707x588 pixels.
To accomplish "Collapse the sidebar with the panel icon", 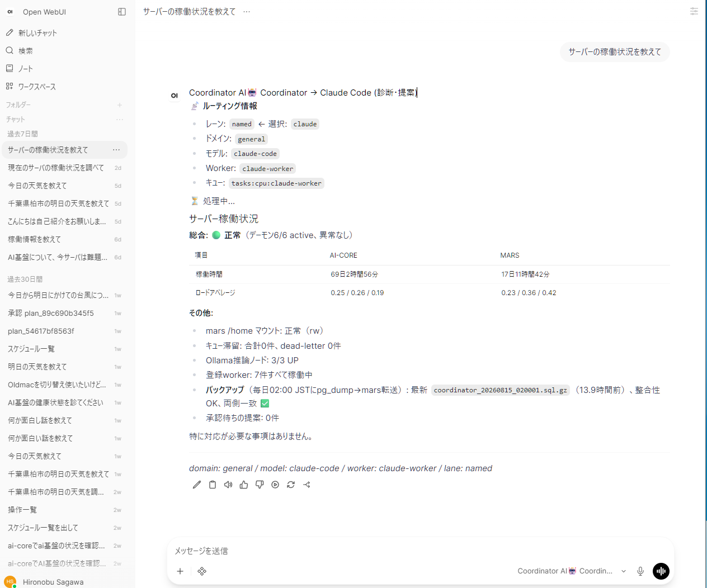I will (122, 12).
